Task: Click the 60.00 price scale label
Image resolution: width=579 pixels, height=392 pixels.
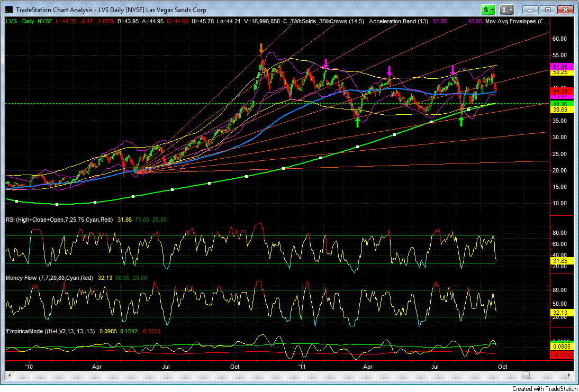Action: (560, 39)
